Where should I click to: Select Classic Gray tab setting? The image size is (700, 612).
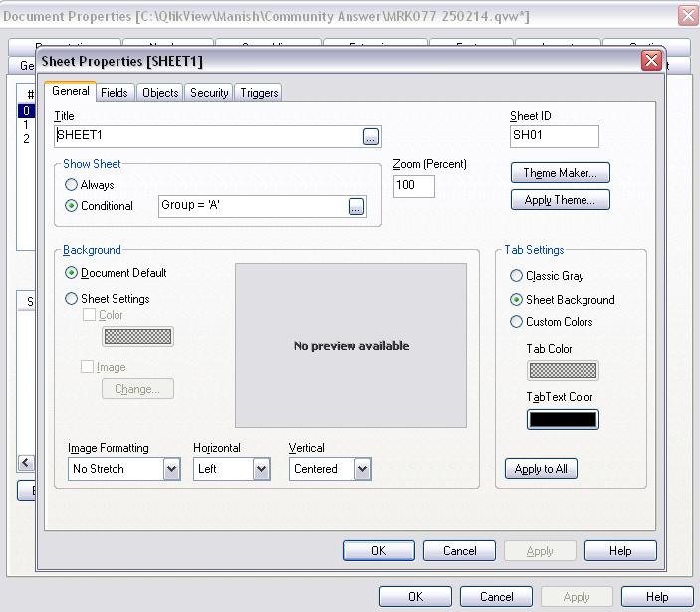point(547,276)
